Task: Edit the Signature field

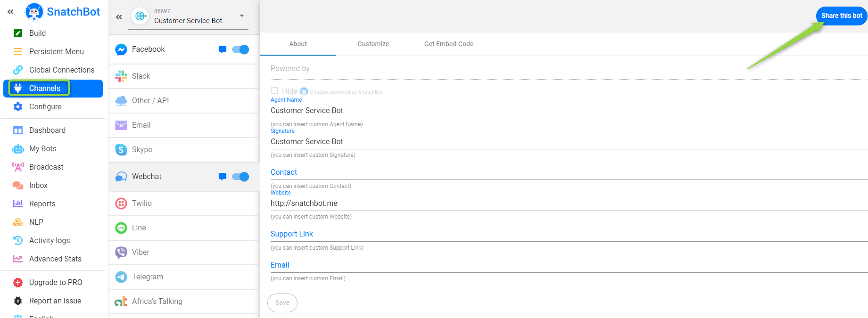Action: [x=569, y=142]
